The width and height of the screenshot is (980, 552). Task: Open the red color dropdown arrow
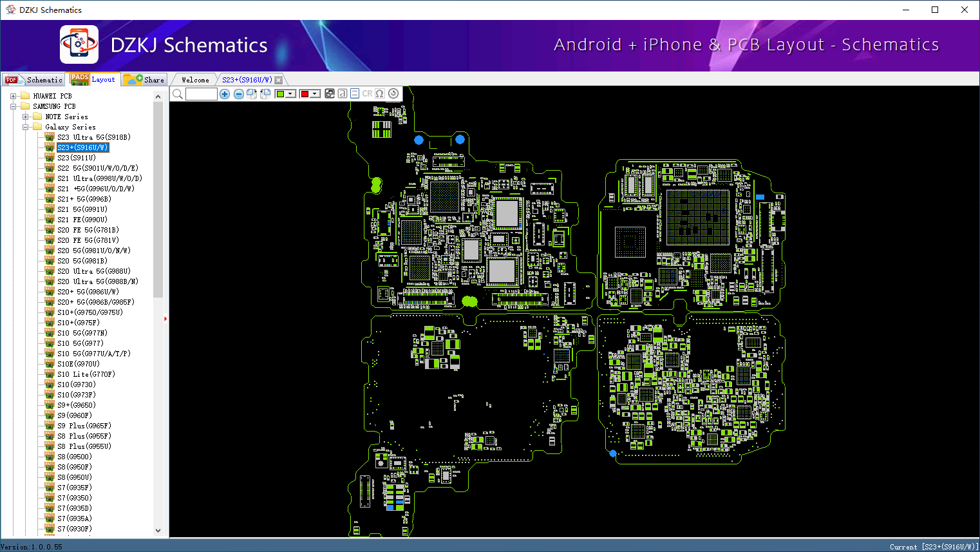coord(316,94)
